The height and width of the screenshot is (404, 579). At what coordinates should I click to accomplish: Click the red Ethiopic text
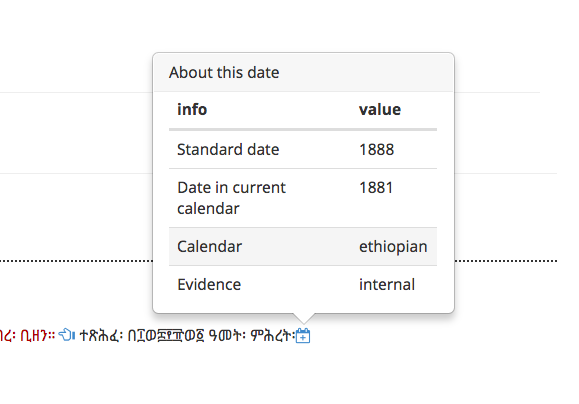tap(27, 336)
